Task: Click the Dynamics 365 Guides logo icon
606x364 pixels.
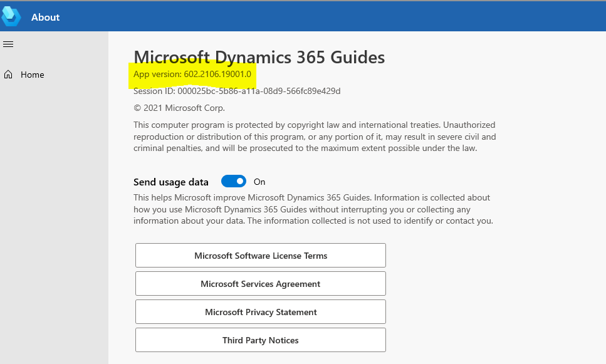Action: coord(11,16)
